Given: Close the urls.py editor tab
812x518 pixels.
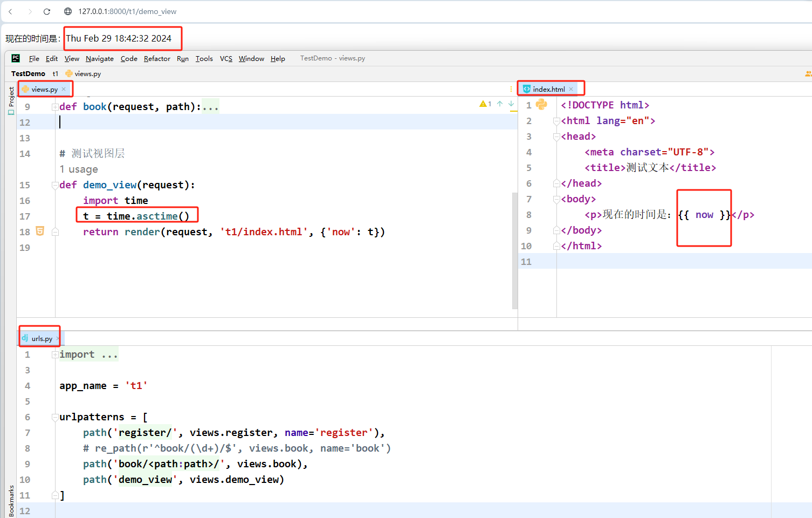Looking at the screenshot, I should tap(58, 338).
